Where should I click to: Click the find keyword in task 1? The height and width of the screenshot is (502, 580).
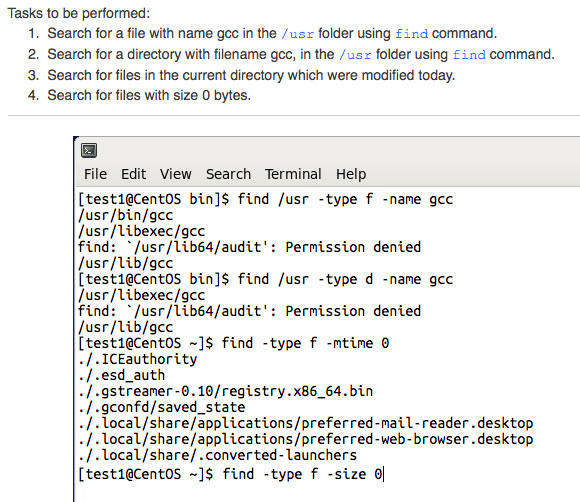click(x=412, y=34)
